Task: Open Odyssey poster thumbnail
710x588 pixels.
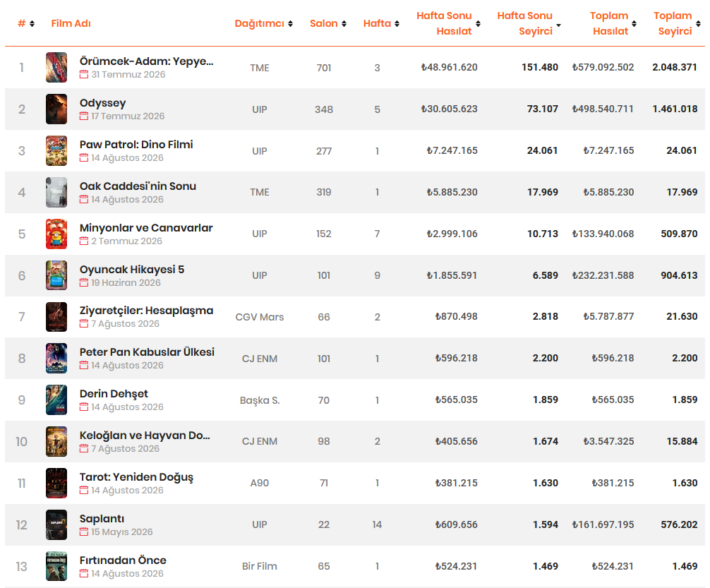Action: click(x=56, y=109)
